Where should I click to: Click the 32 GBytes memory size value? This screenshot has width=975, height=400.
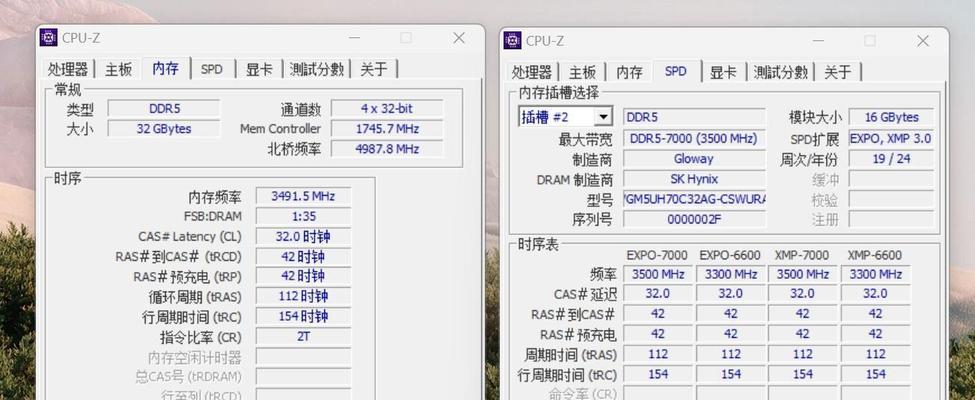[164, 129]
